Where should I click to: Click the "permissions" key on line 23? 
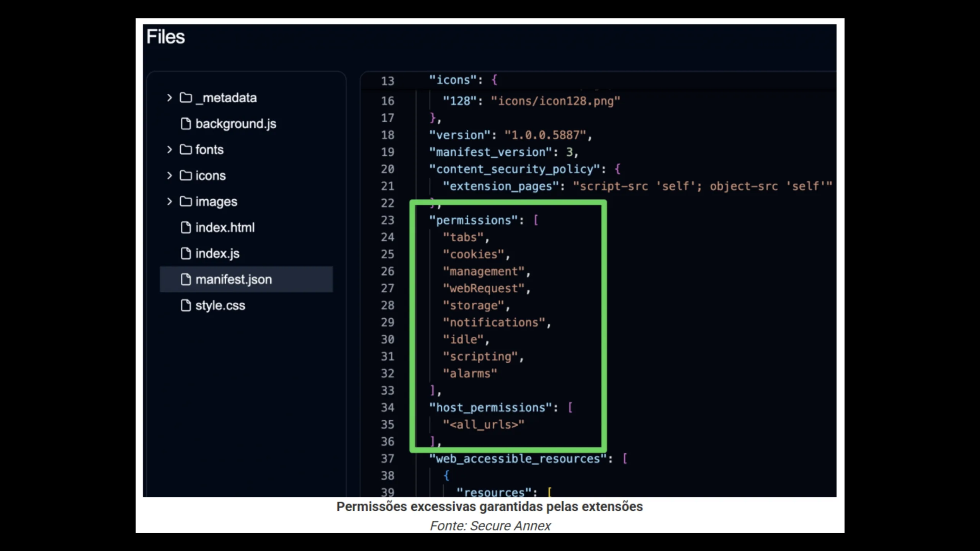click(474, 221)
